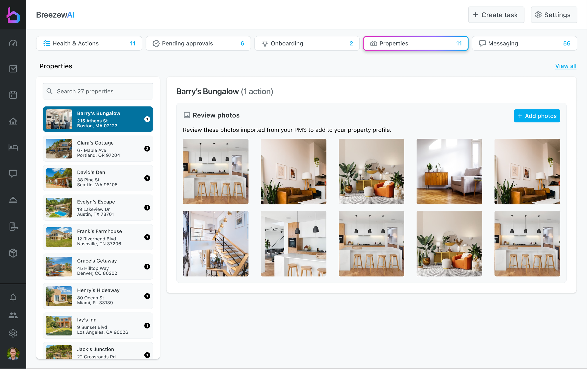Viewport: 588px width, 371px height.
Task: Select Henry's Hideaway property
Action: tap(98, 296)
